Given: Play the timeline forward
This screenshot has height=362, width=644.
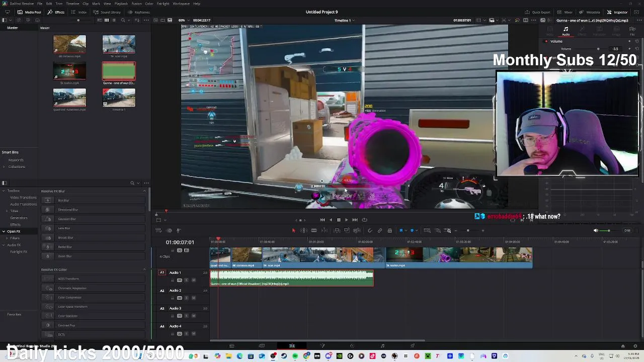Looking at the screenshot, I should [346, 220].
